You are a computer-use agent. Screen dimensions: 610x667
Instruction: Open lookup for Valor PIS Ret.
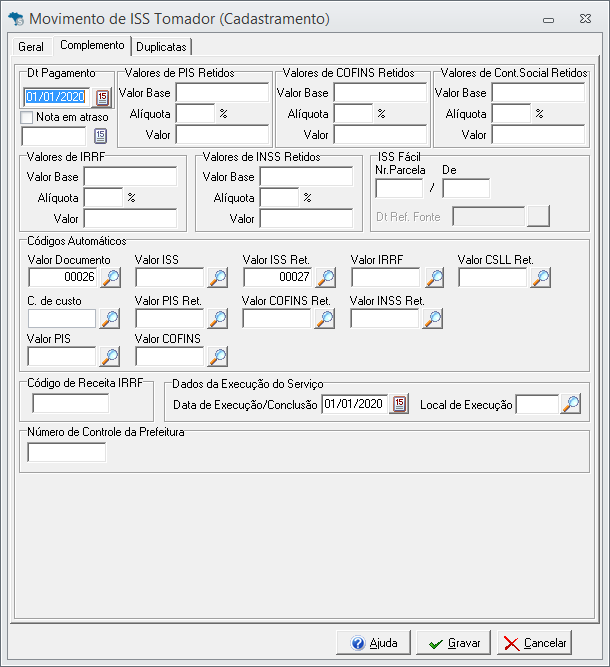218,319
